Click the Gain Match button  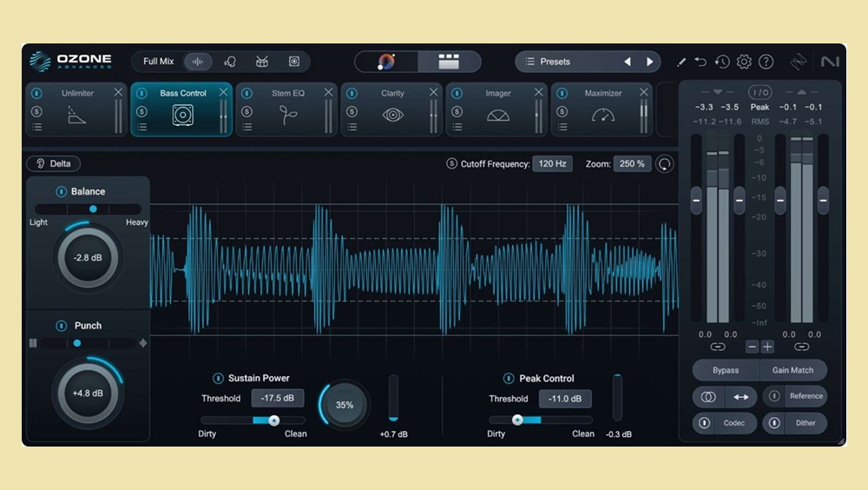[792, 370]
